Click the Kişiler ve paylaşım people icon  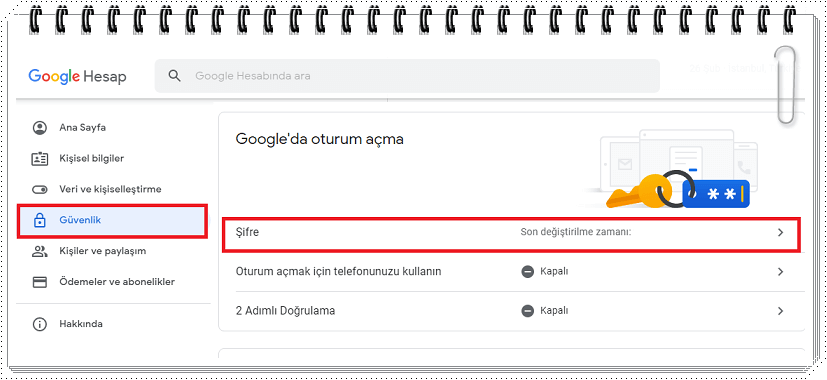click(40, 251)
